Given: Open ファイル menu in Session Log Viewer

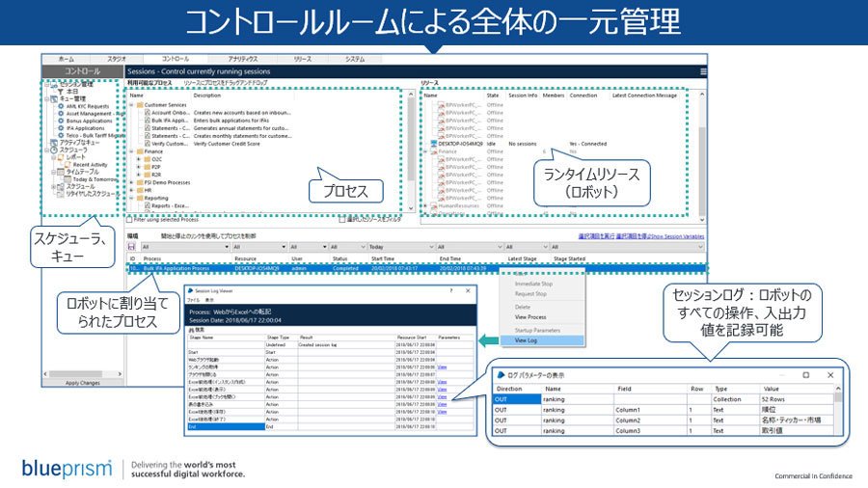Looking at the screenshot, I should click(x=193, y=300).
